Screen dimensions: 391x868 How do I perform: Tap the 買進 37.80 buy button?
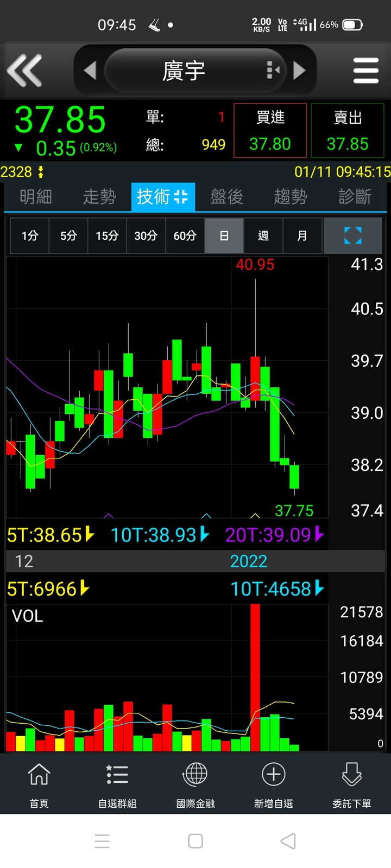point(270,131)
